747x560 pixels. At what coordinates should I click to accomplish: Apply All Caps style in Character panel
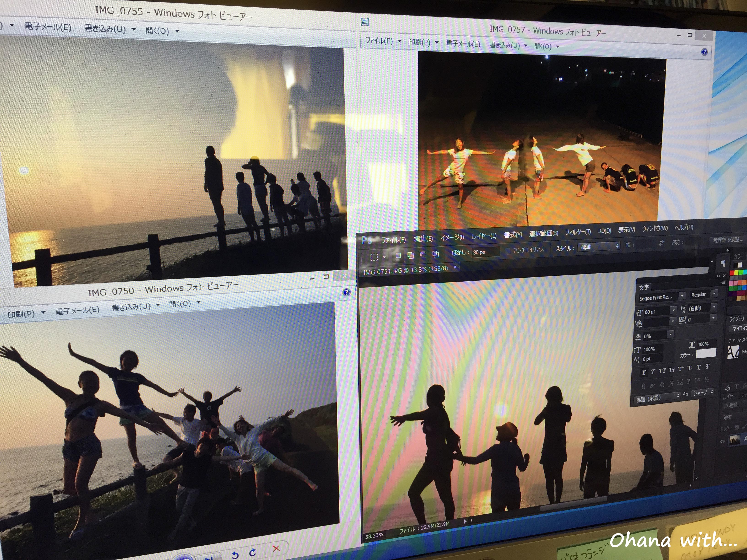tap(662, 371)
